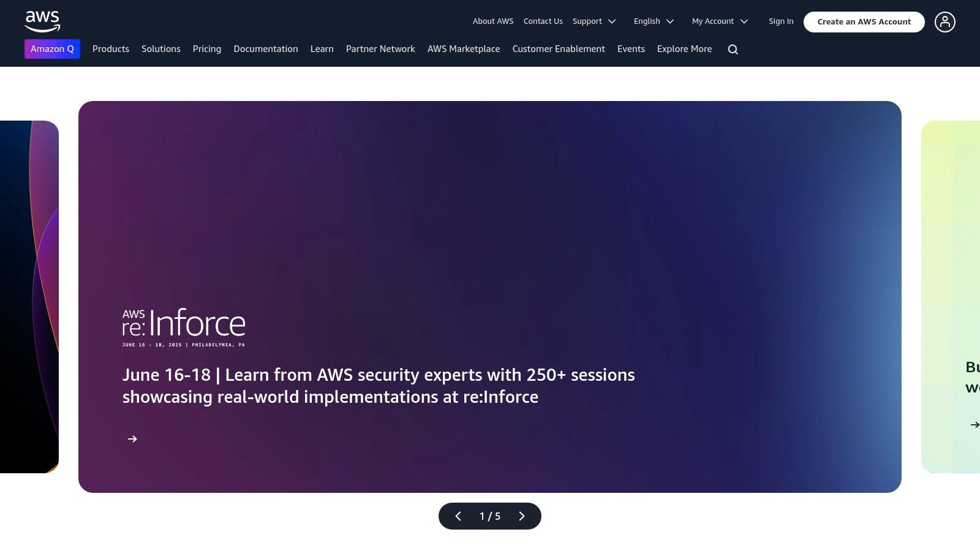Click the AWS logo
Viewport: 980px width, 551px height.
pyautogui.click(x=42, y=21)
